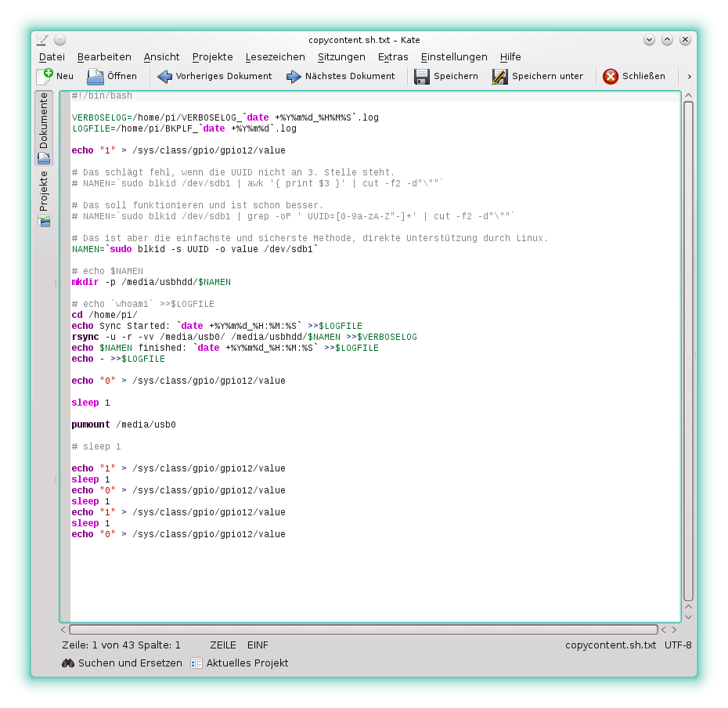
Task: Open the Einstellungen menu
Action: pos(454,56)
